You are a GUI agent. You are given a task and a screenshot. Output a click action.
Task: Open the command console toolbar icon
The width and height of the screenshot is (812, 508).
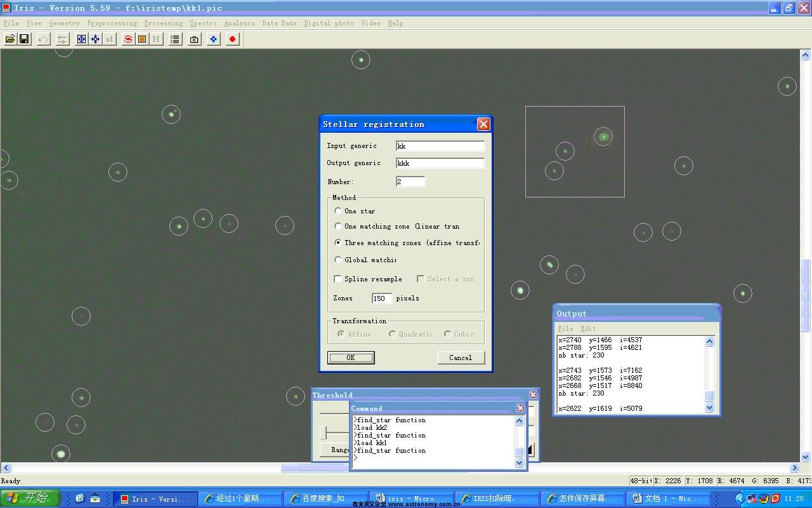[x=175, y=39]
